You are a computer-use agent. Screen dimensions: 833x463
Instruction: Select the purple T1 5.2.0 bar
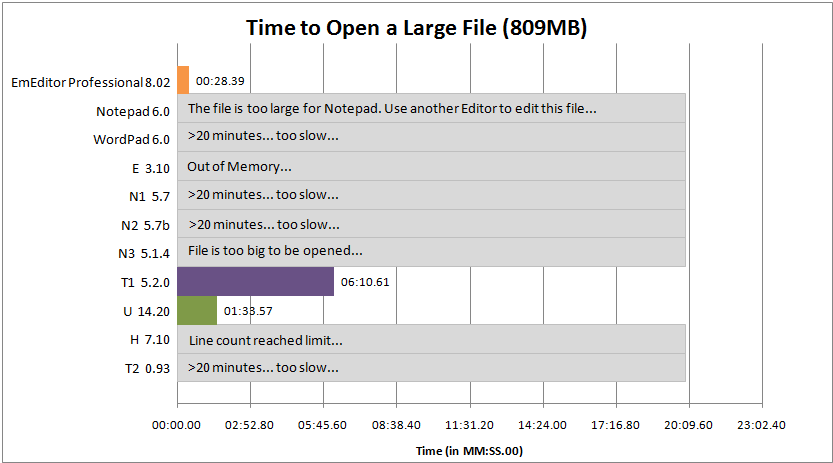tap(256, 281)
